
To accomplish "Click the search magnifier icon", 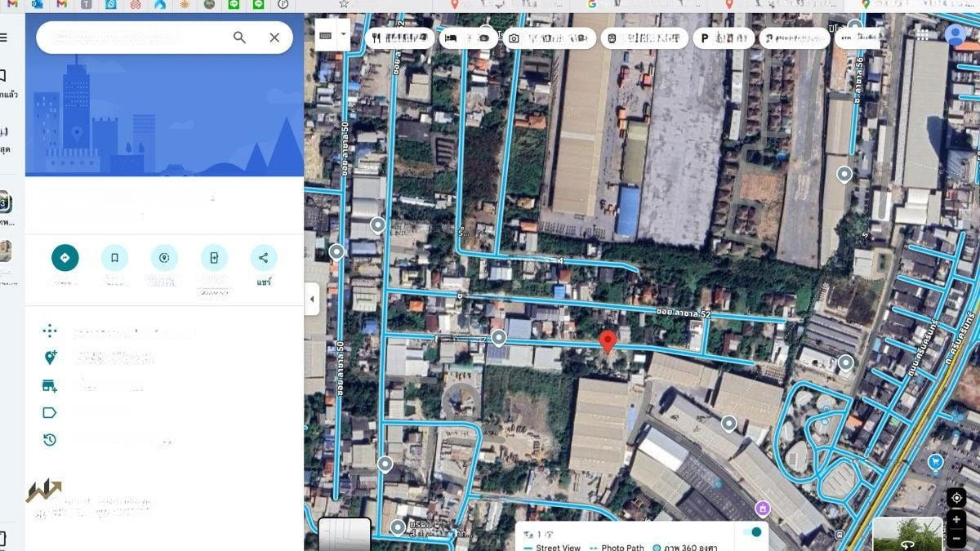I will tap(239, 38).
